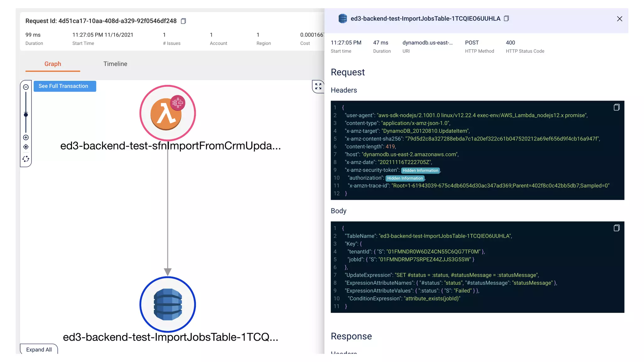Click the Step Functions badge on Lambda node
Screen dimensions: 644x362
178,102
